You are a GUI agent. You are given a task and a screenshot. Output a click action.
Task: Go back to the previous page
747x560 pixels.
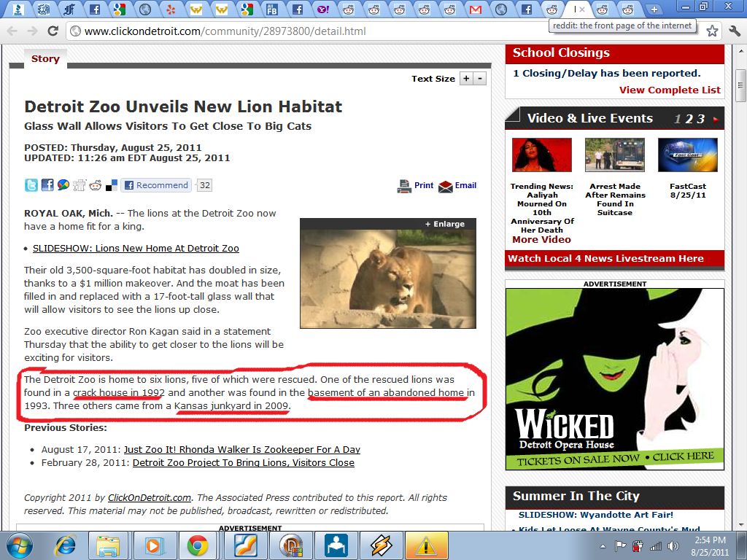tap(12, 31)
